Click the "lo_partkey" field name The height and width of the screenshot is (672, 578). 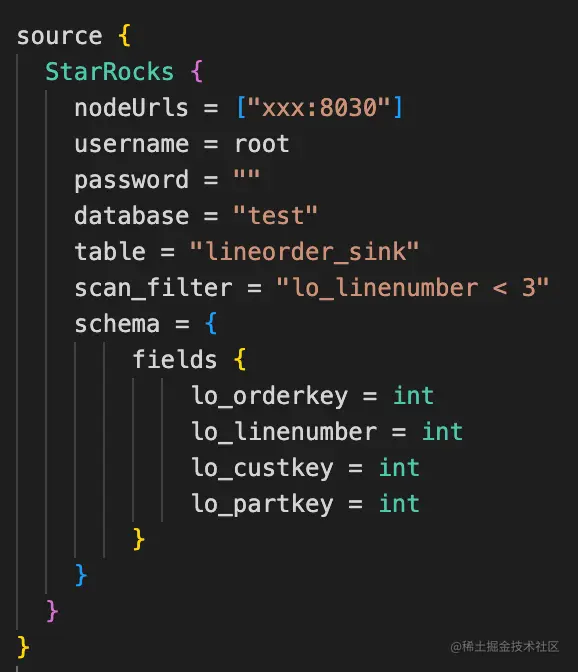pyautogui.click(x=262, y=504)
